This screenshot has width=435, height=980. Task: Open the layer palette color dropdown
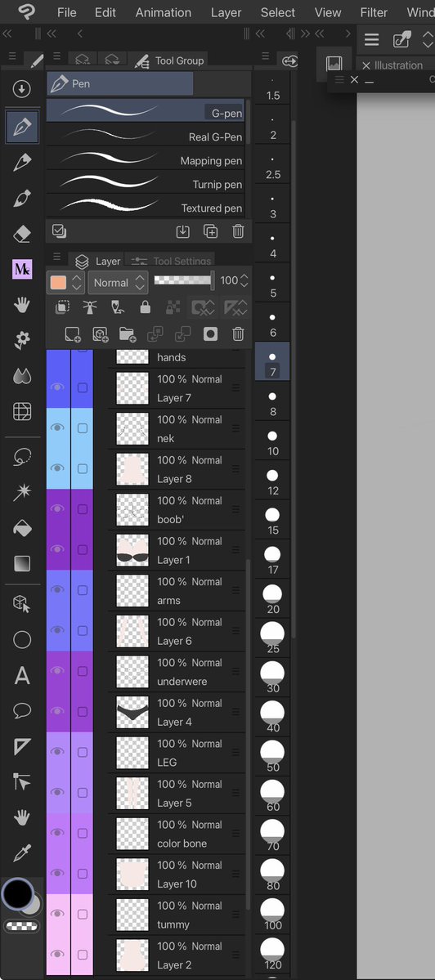tap(65, 283)
